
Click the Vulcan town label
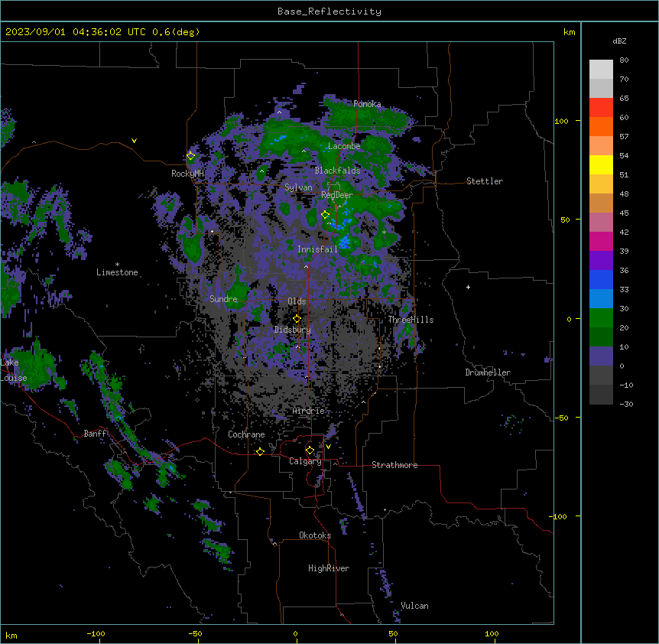[415, 606]
